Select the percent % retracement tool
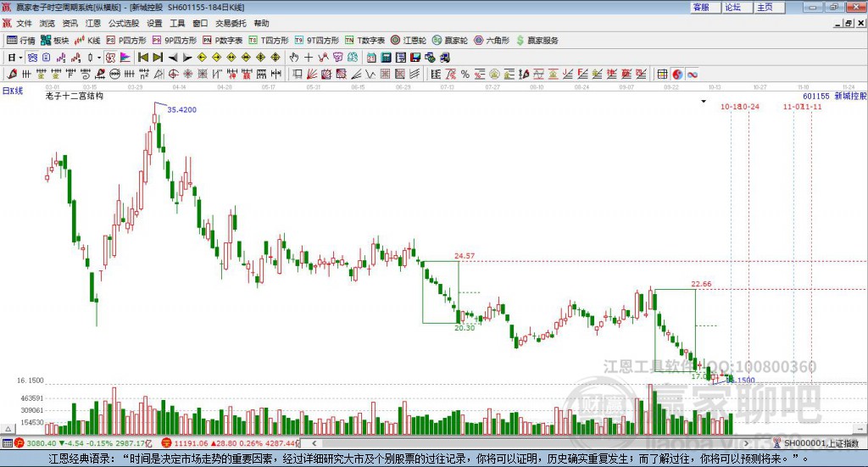The height and width of the screenshot is (467, 868). pos(465,74)
